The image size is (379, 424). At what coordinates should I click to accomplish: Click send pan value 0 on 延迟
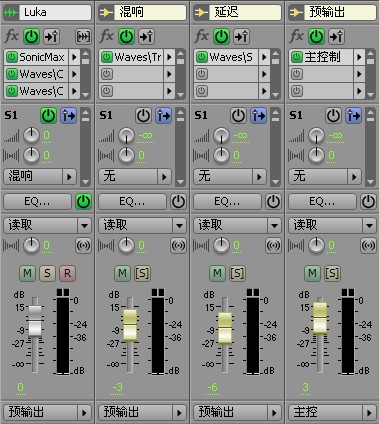[237, 155]
